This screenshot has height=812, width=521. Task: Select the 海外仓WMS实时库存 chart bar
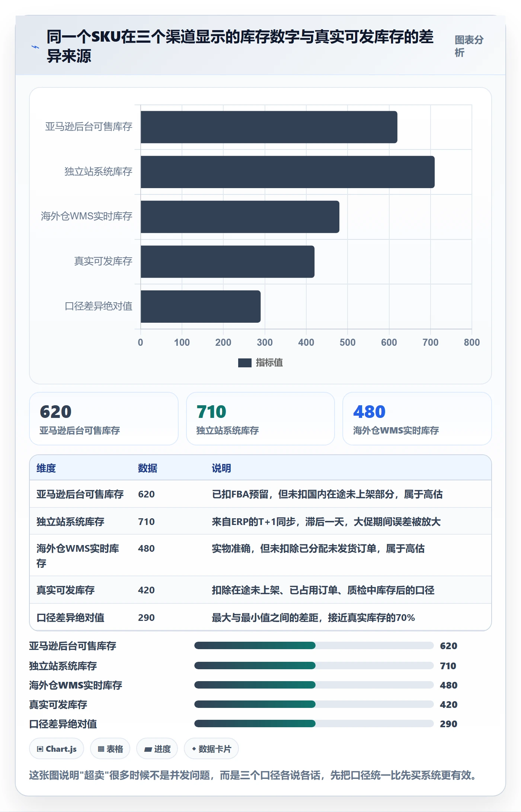tap(240, 217)
